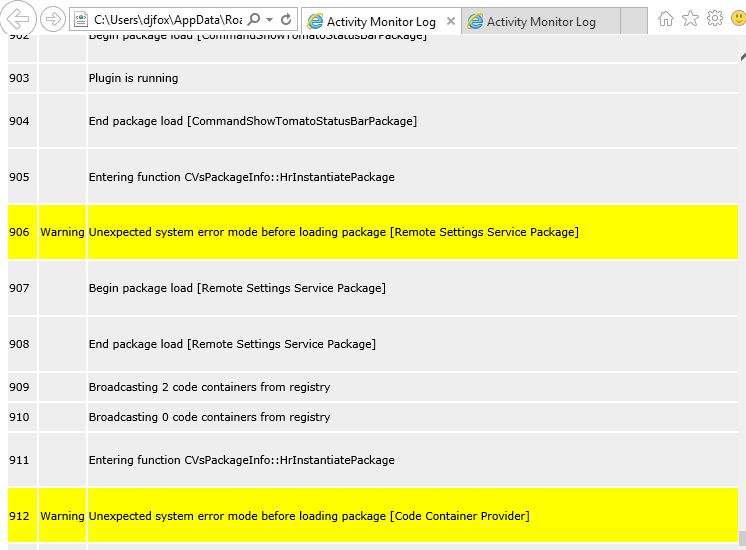Close the first Activity Monitor Log tab
The height and width of the screenshot is (550, 746).
(451, 21)
